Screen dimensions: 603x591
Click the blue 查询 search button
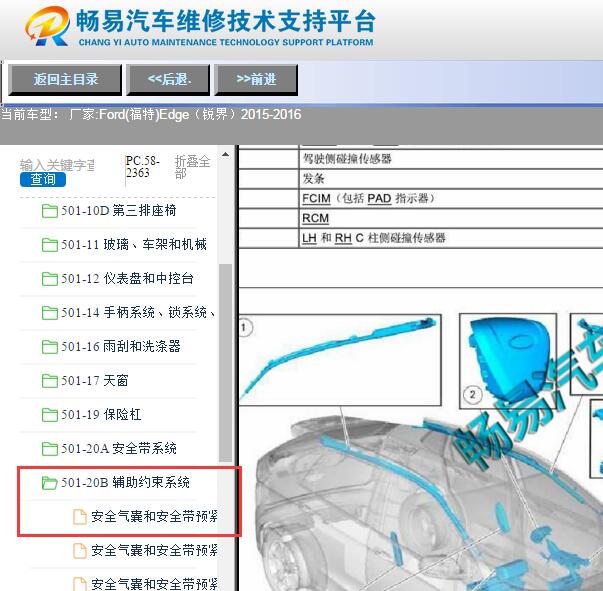(43, 180)
